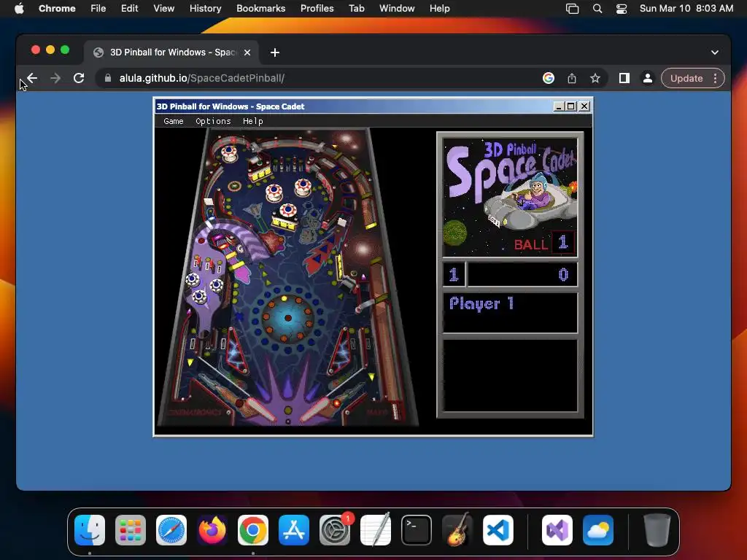This screenshot has width=747, height=560.
Task: Click the browser forward arrow
Action: pyautogui.click(x=55, y=78)
